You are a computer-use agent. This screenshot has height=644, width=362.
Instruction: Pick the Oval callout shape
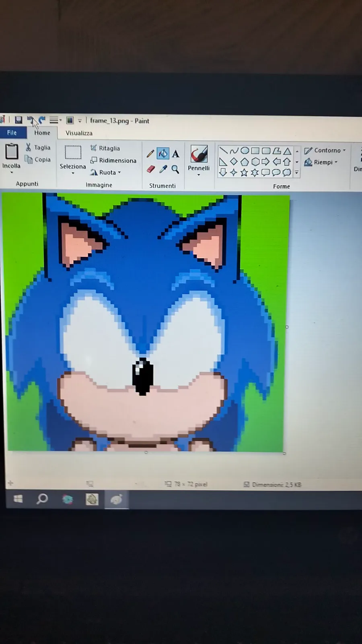tap(276, 173)
